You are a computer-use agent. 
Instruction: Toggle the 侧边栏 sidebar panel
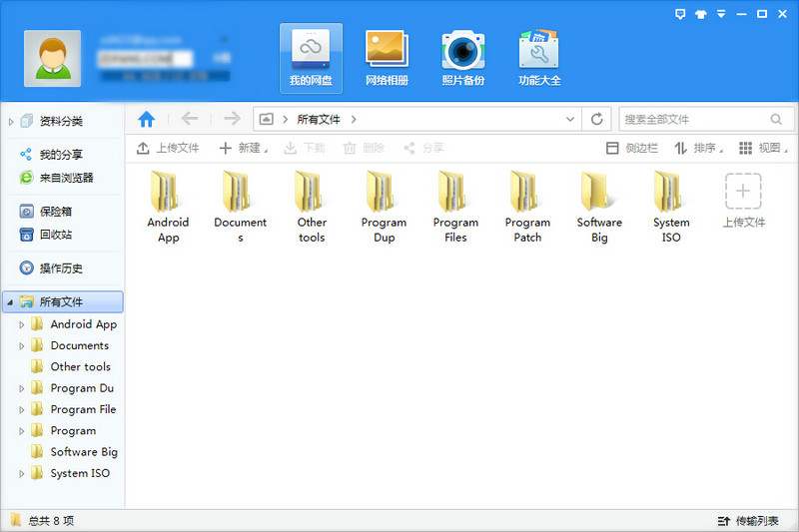[x=632, y=148]
